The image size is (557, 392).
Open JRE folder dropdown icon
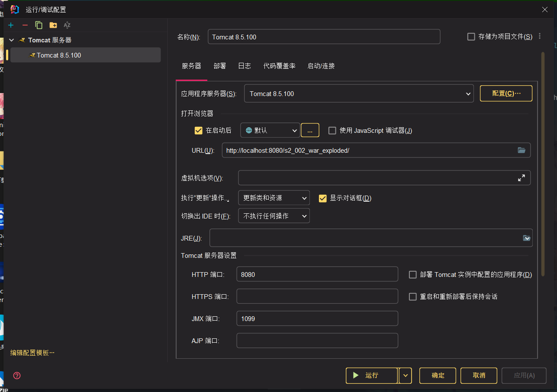click(527, 238)
